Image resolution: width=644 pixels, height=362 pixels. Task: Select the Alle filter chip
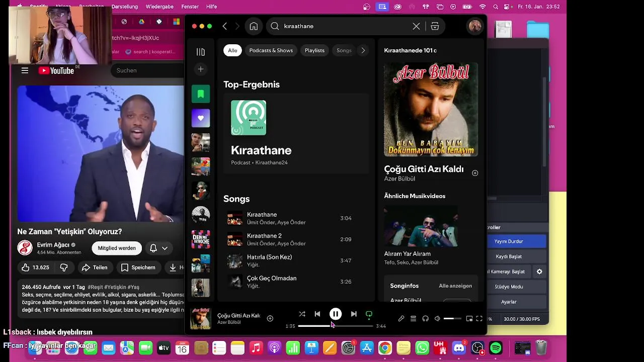pos(232,50)
